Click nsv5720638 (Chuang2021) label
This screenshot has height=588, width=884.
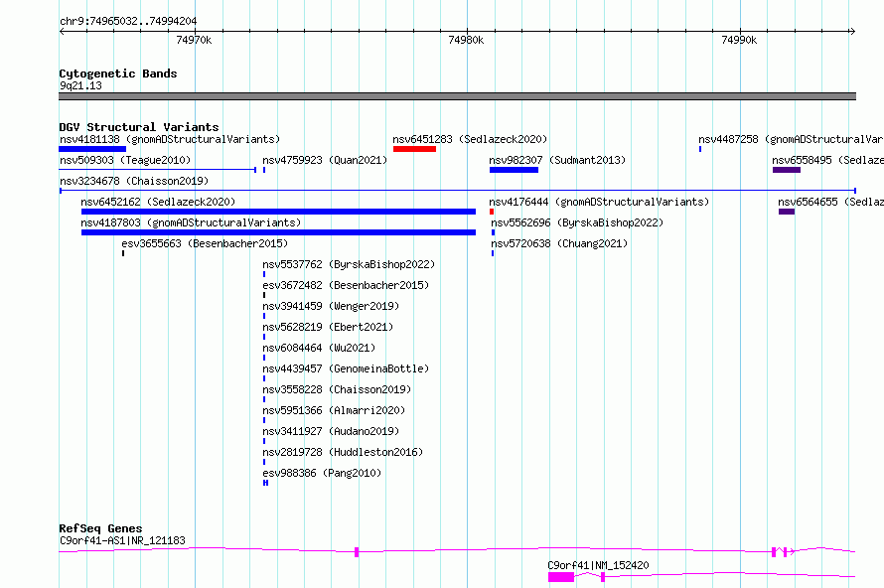pyautogui.click(x=558, y=243)
